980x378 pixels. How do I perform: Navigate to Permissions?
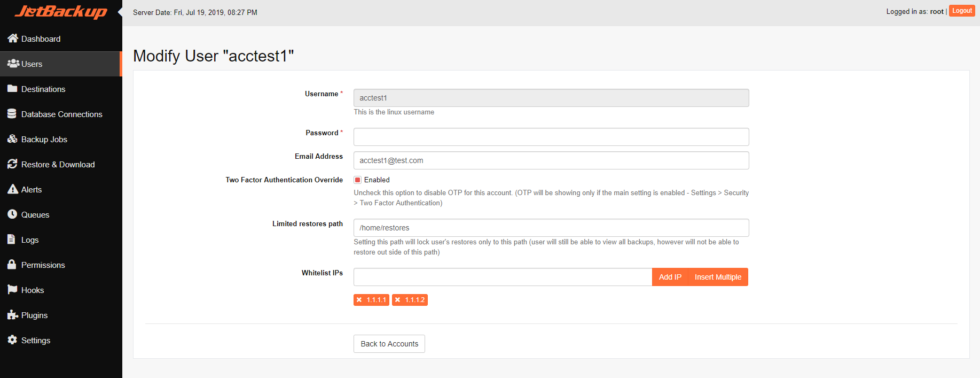[61, 265]
